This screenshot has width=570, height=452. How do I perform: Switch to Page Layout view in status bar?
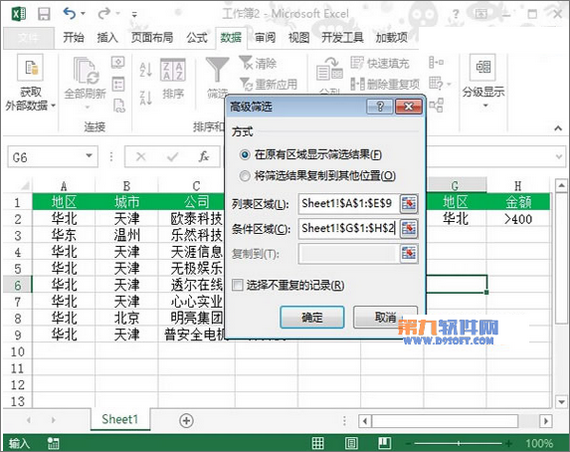pos(351,443)
